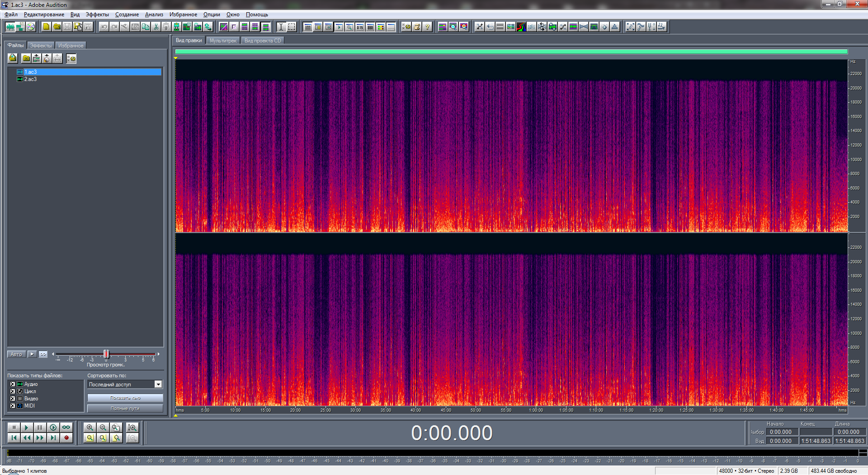Click the tuning fork toolbar icon

[651, 27]
